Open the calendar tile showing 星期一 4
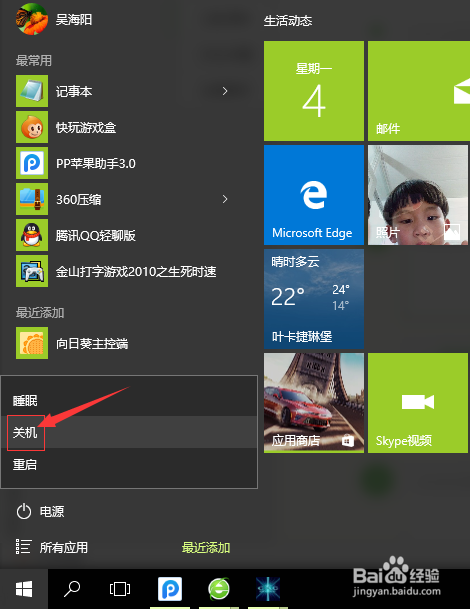 pos(314,91)
